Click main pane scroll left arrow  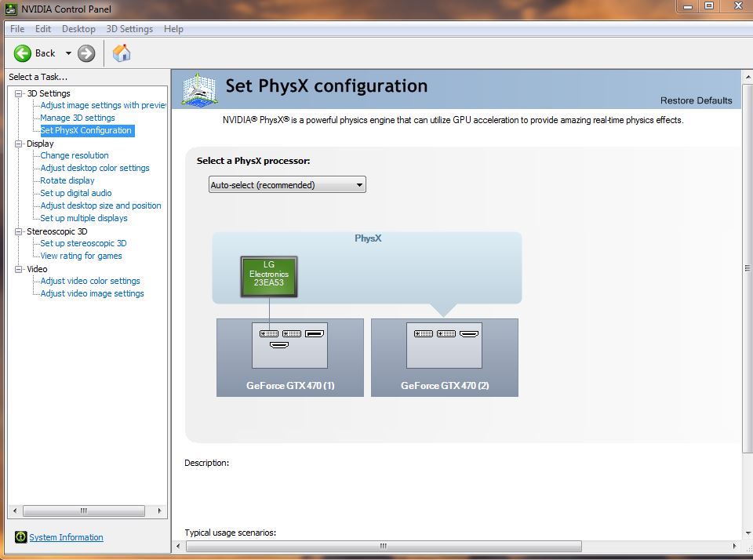178,546
